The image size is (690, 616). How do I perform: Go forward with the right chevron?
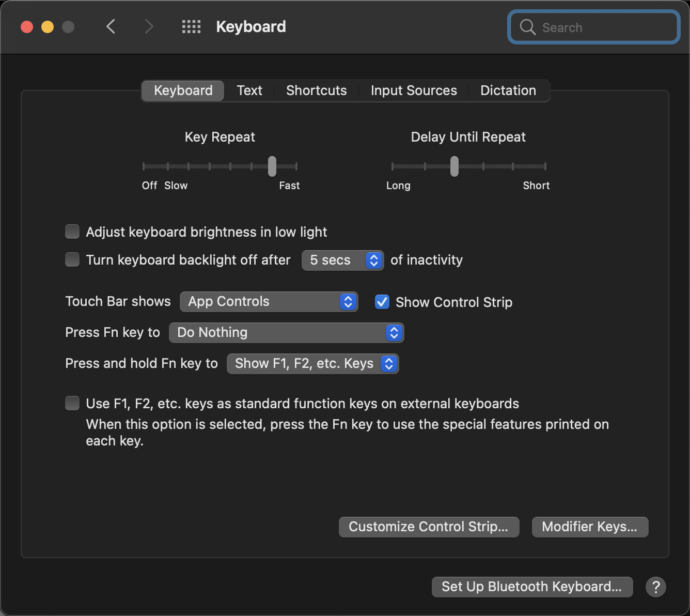point(149,26)
